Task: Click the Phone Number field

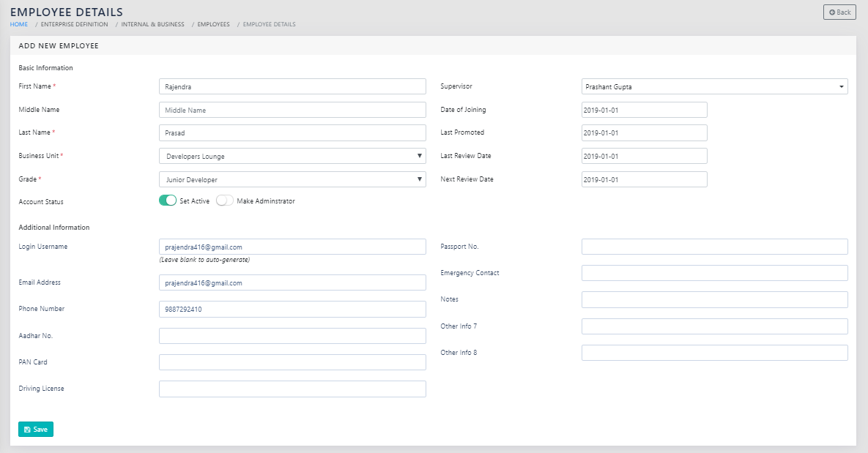Action: [x=292, y=309]
